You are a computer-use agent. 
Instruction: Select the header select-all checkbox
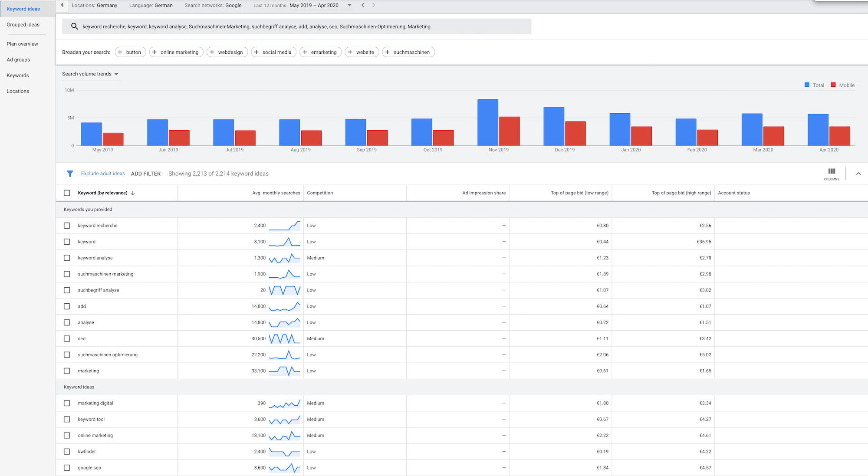(x=67, y=193)
